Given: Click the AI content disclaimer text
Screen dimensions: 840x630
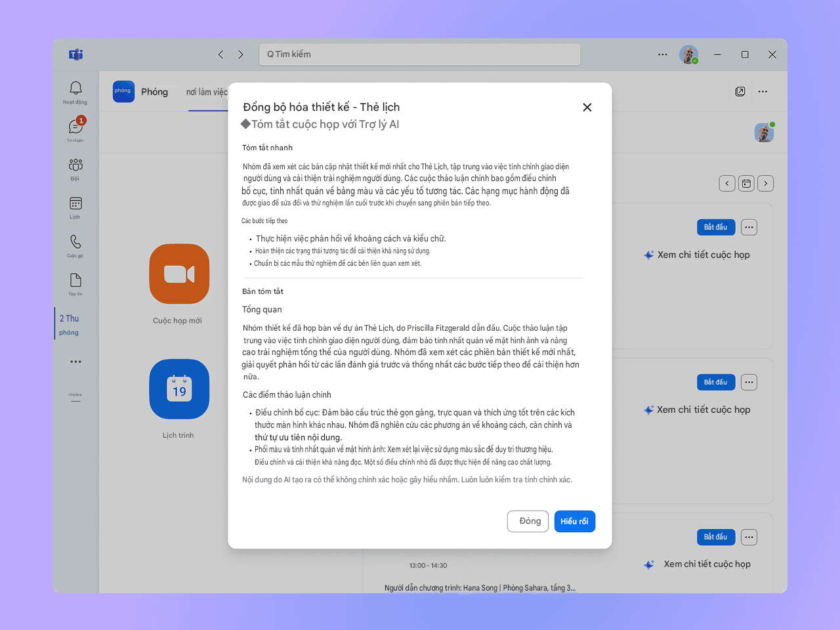Looking at the screenshot, I should [408, 480].
